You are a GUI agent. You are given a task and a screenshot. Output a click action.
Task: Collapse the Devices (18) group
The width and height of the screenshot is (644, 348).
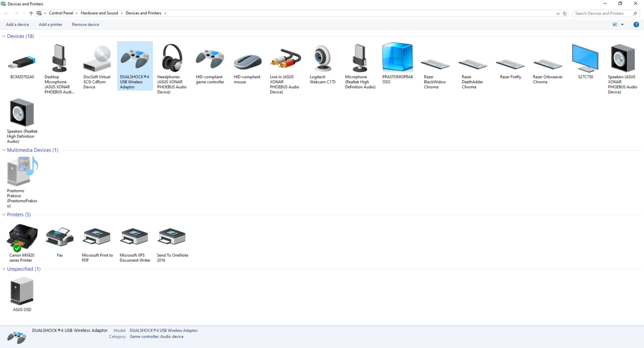pos(4,36)
